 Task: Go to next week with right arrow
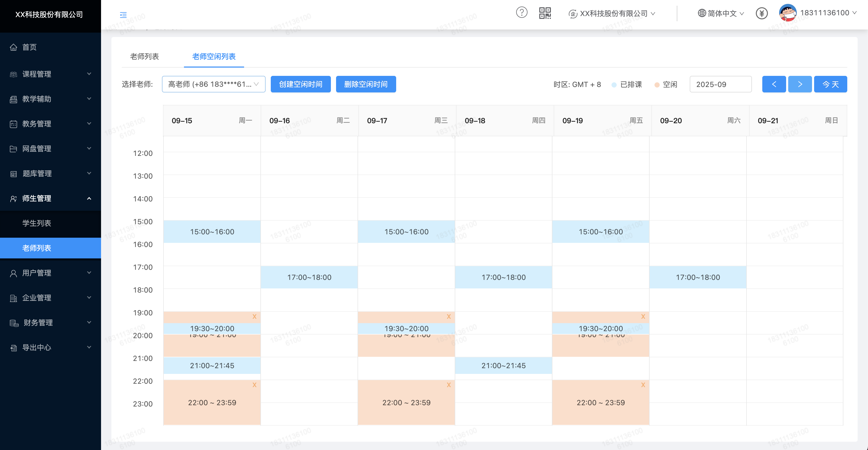(800, 84)
